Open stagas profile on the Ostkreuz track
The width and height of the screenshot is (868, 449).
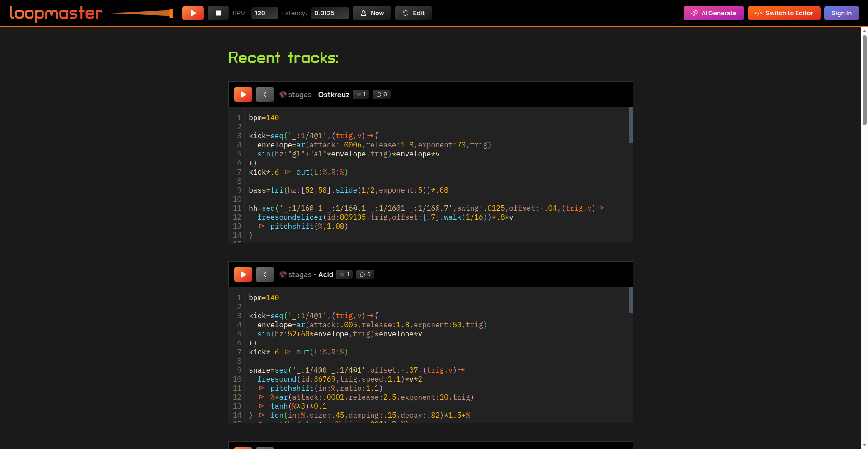pos(300,95)
